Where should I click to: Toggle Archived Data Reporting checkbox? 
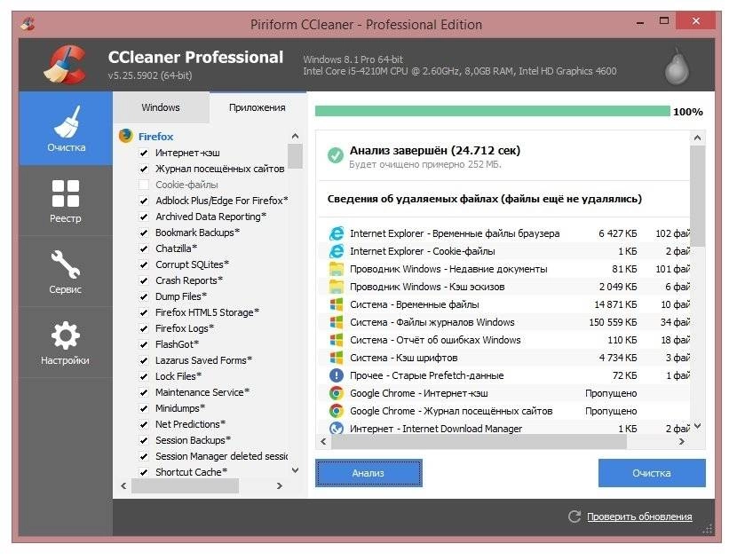144,217
